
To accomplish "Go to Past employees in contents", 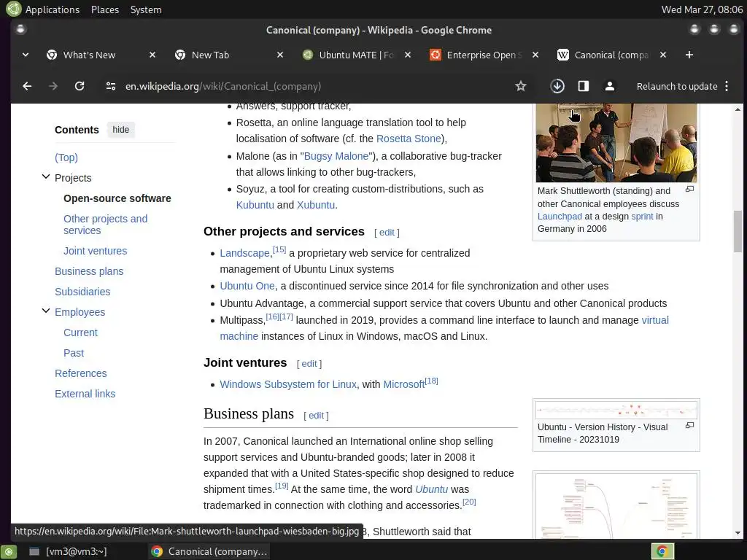I will coord(74,353).
